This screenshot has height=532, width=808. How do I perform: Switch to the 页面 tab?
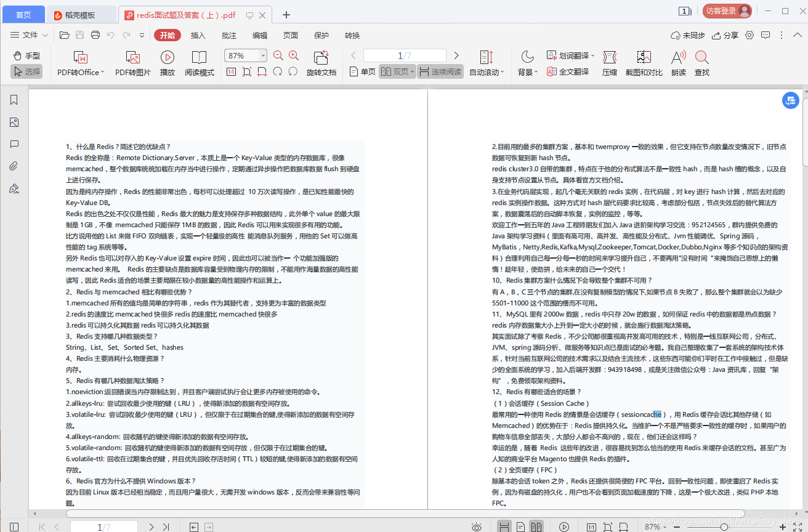tap(291, 35)
